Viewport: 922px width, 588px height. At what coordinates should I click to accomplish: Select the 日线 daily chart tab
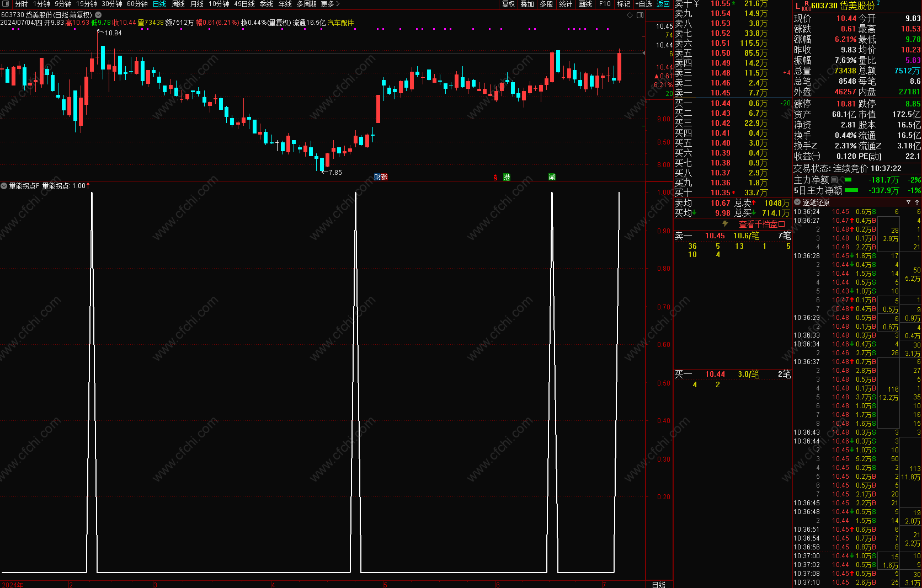tap(159, 4)
